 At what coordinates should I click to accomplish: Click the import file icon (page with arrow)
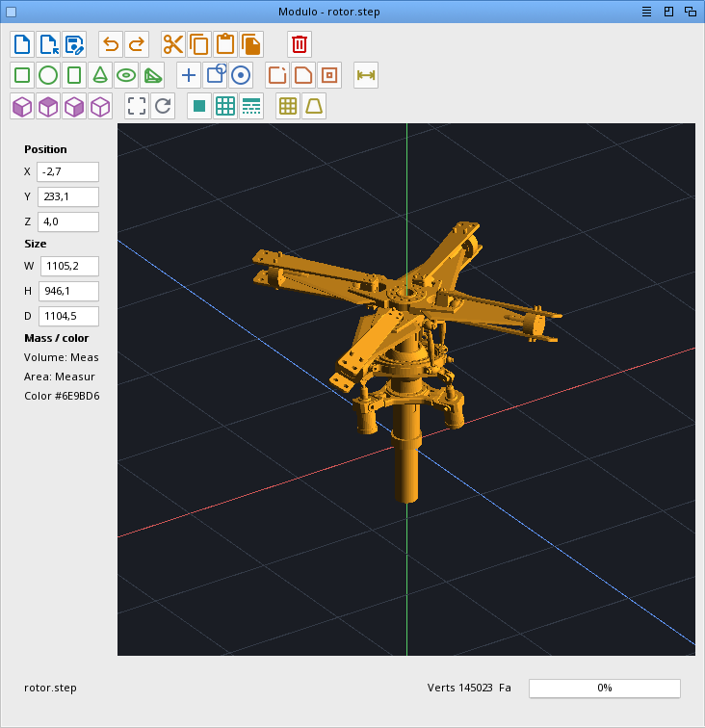tap(48, 44)
